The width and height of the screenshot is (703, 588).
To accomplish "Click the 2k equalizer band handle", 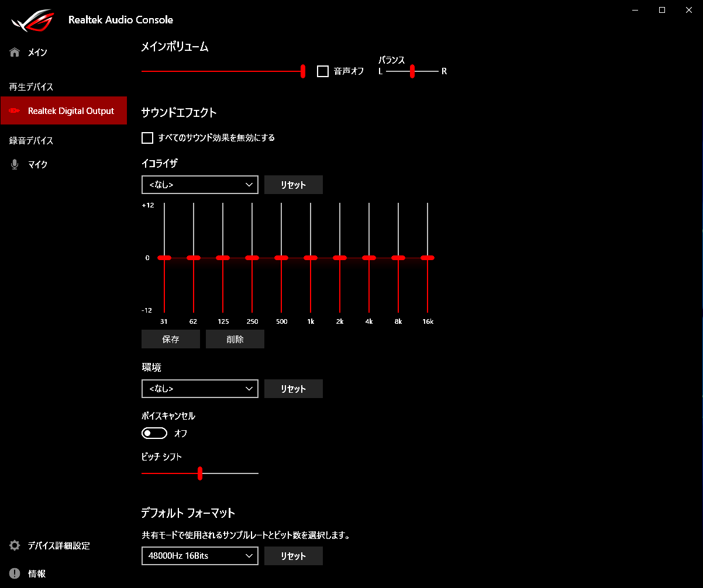I will [x=340, y=258].
